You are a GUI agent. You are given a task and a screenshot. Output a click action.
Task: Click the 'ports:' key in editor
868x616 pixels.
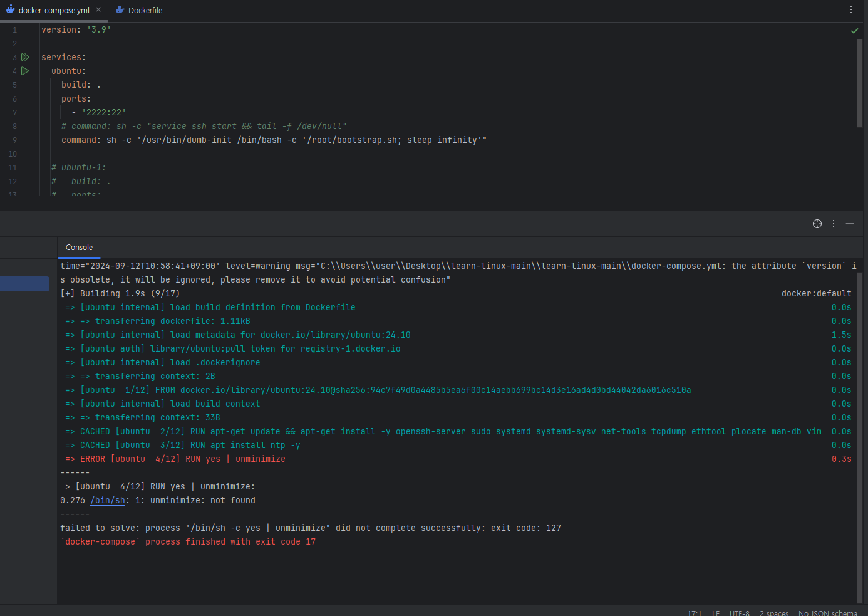76,98
